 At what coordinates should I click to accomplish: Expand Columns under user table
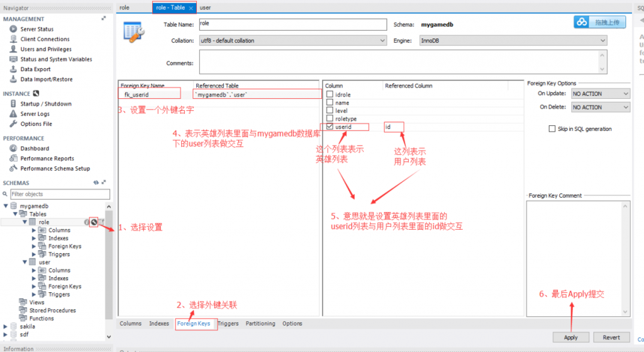click(x=34, y=270)
